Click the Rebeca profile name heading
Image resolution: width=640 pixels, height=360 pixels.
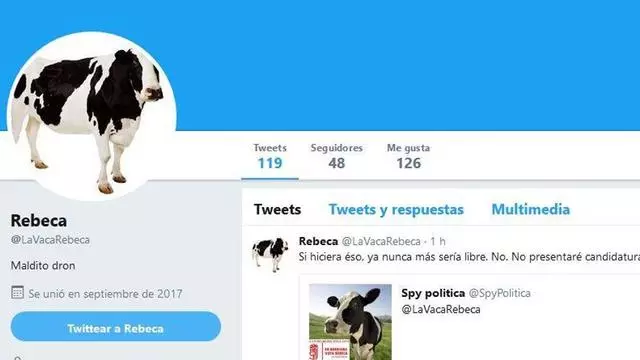(x=39, y=220)
